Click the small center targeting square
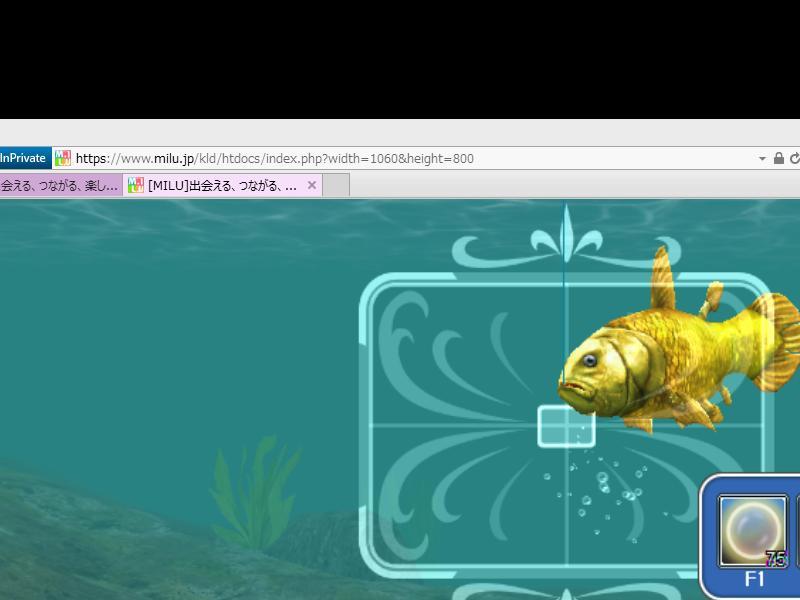The height and width of the screenshot is (600, 800). pyautogui.click(x=566, y=427)
